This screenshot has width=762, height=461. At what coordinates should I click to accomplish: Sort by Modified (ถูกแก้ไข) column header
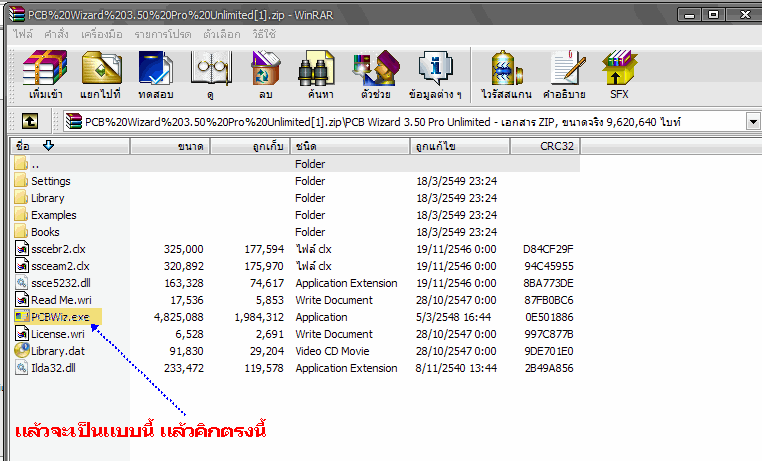tap(460, 146)
